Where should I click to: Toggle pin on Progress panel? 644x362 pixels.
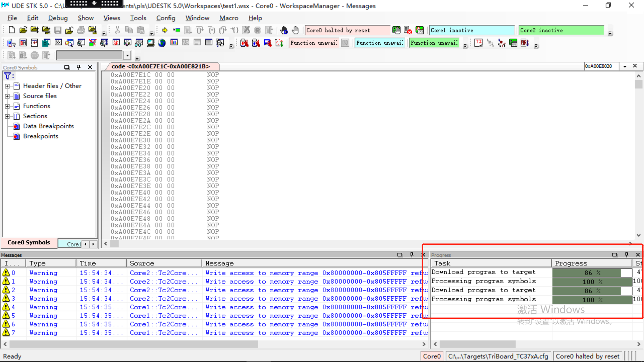click(x=626, y=255)
